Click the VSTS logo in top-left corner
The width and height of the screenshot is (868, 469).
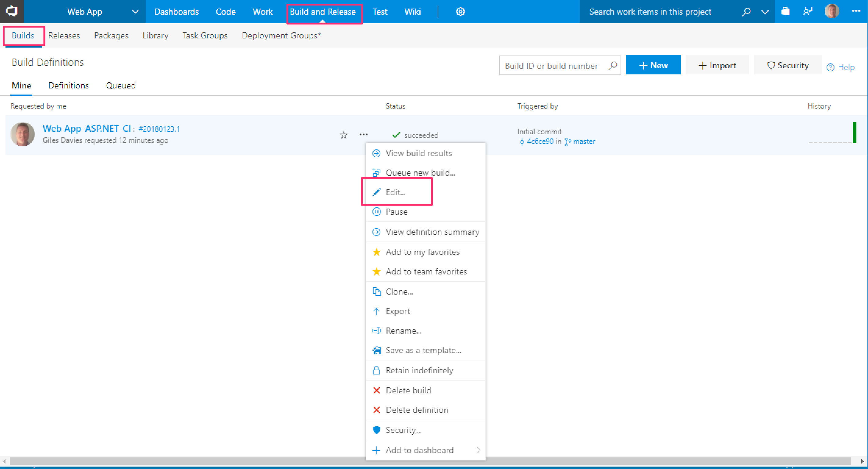point(12,11)
